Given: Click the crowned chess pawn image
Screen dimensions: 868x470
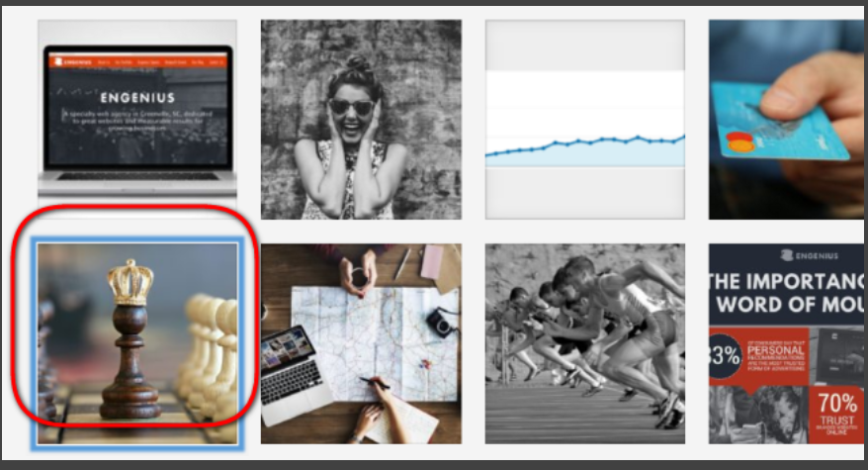Looking at the screenshot, I should point(137,343).
